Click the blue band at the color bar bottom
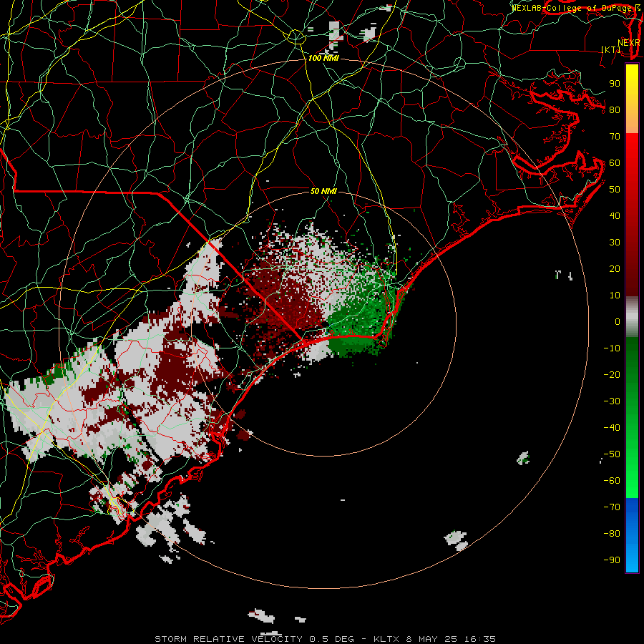This screenshot has height=644, width=644. click(x=632, y=535)
